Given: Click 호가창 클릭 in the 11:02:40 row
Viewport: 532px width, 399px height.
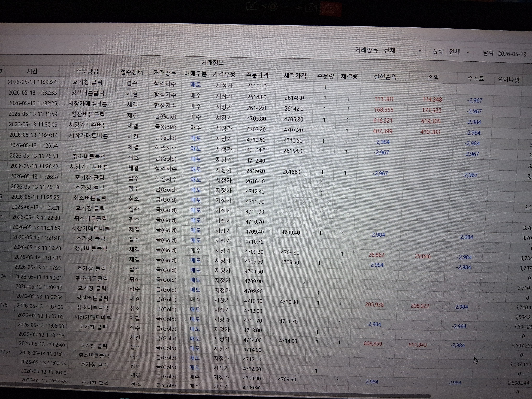Looking at the screenshot, I should (x=93, y=346).
